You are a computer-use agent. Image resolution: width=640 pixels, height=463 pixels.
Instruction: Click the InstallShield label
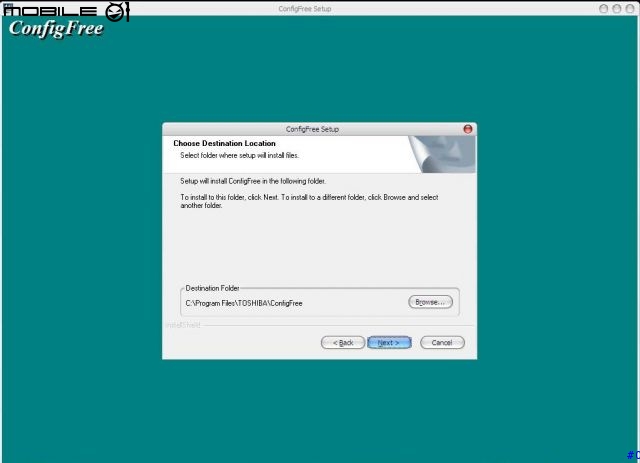183,325
